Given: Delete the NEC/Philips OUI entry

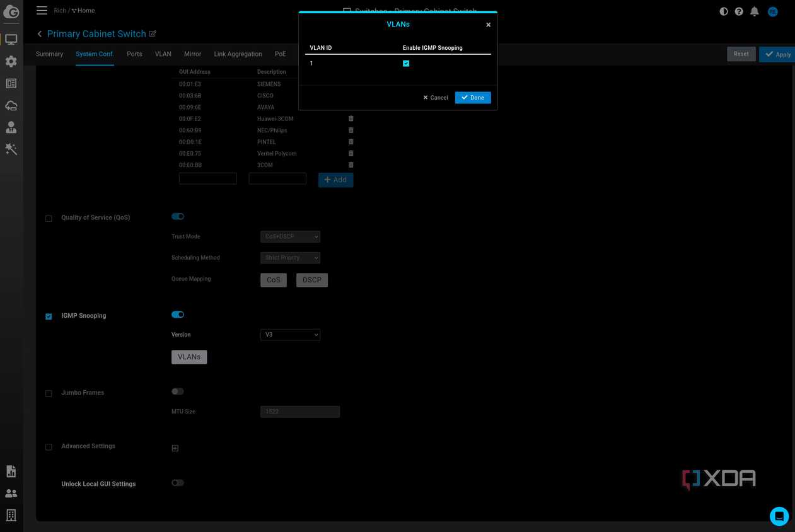Looking at the screenshot, I should pos(351,130).
